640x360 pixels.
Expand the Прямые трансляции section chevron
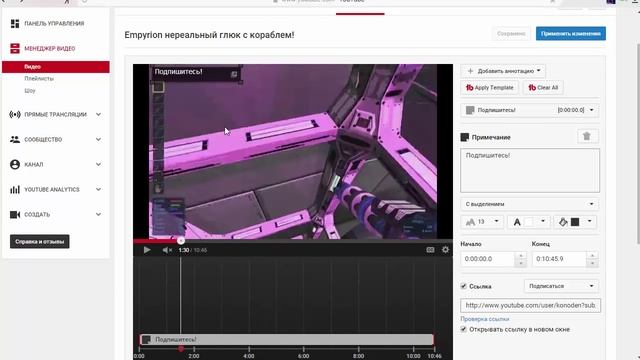pyautogui.click(x=98, y=115)
